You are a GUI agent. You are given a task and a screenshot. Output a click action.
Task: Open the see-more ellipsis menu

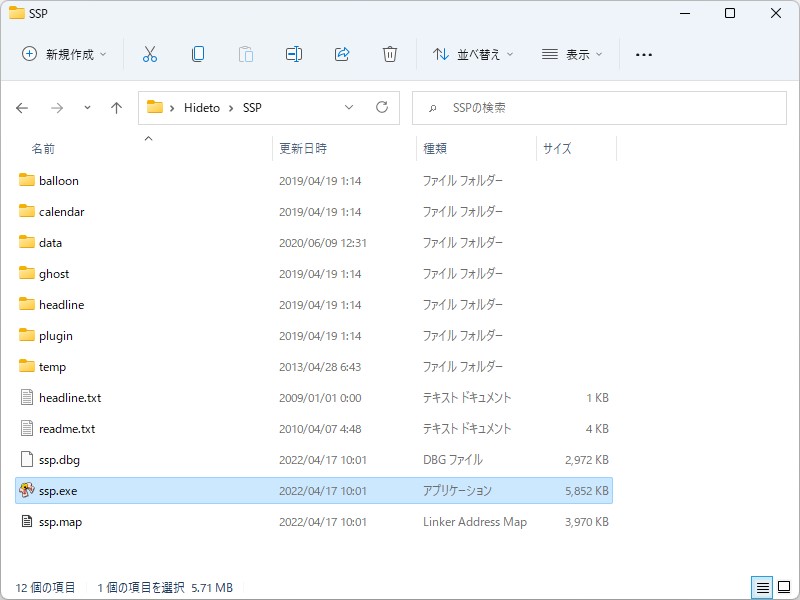coord(644,54)
